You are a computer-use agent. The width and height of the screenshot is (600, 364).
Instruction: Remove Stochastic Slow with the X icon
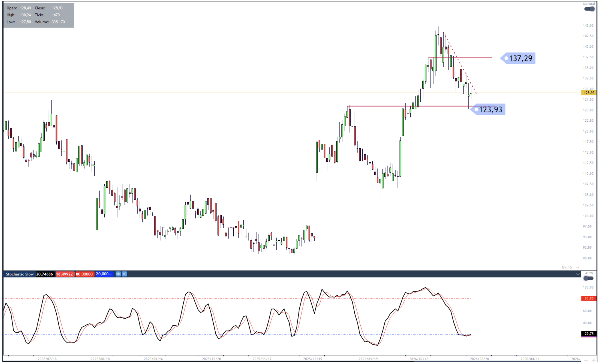click(124, 274)
